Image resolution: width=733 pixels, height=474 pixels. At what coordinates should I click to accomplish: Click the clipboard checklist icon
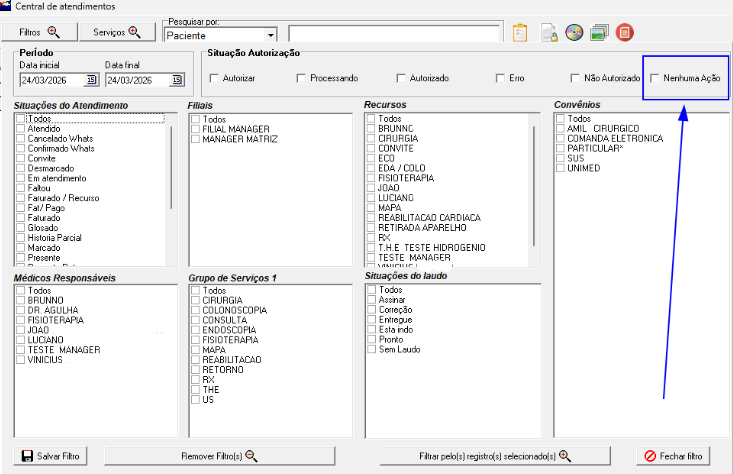519,32
